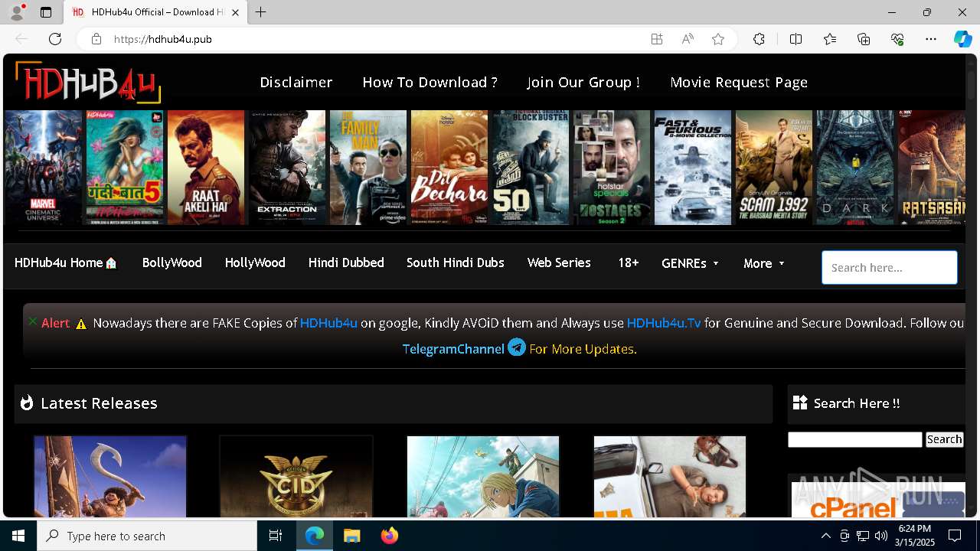
Task: Open the CID latest release thumbnail
Action: point(296,477)
